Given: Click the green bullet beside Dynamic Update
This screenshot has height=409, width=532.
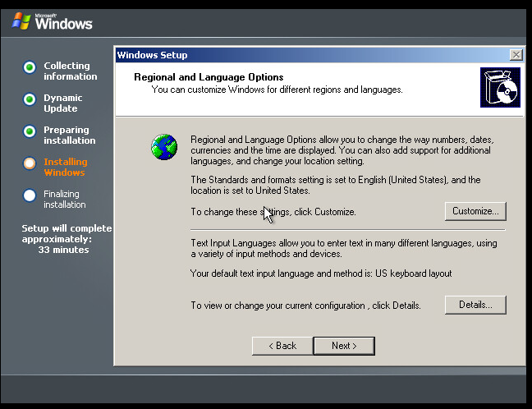Looking at the screenshot, I should click(x=30, y=99).
